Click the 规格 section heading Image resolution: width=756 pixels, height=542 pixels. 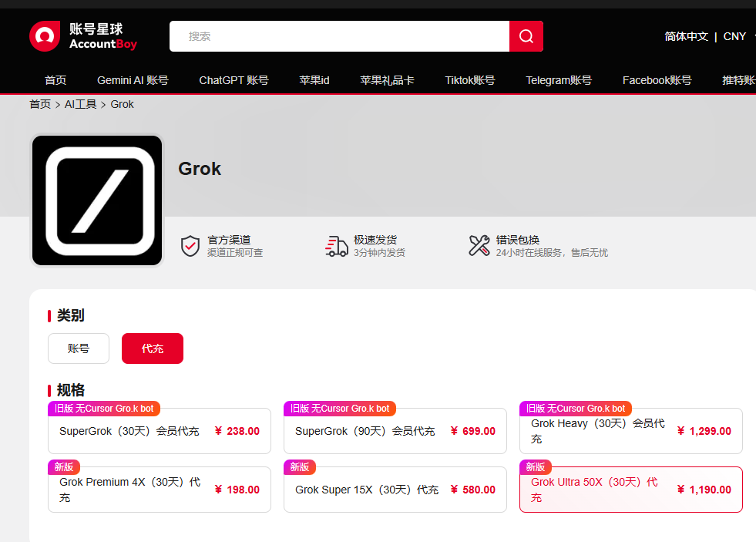tap(70, 389)
